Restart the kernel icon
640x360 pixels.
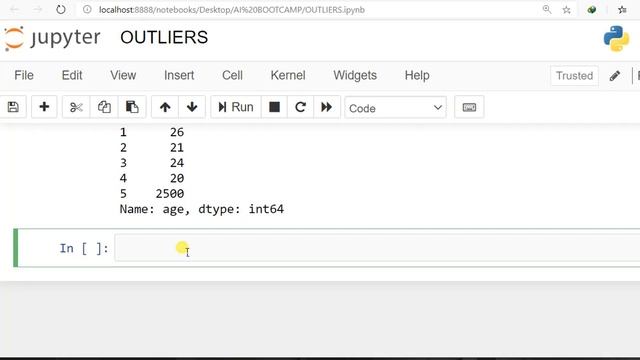(300, 107)
